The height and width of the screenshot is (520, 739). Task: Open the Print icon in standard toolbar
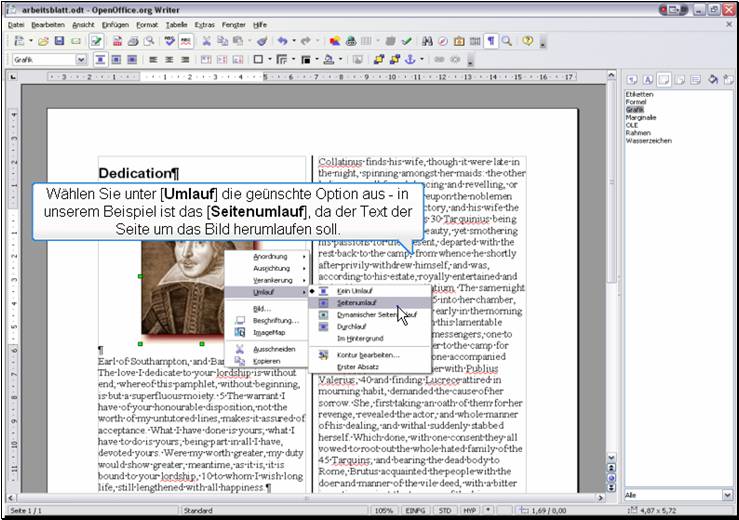pos(133,41)
